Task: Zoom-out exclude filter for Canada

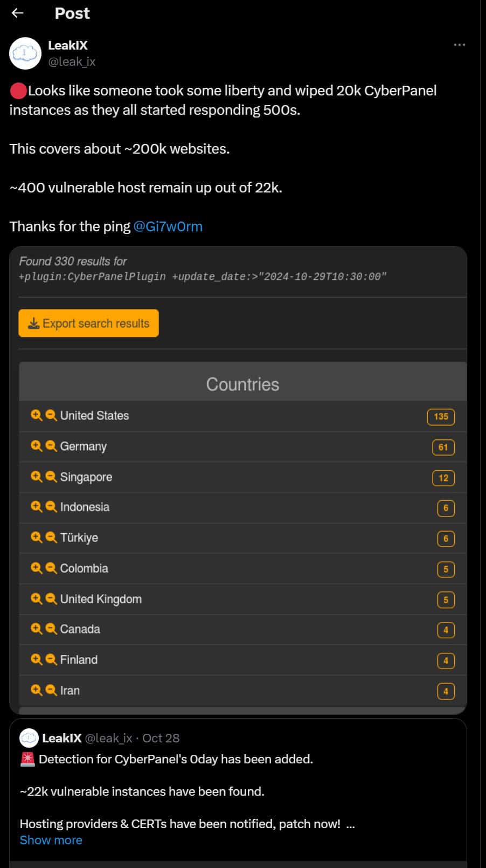Action: click(x=51, y=629)
